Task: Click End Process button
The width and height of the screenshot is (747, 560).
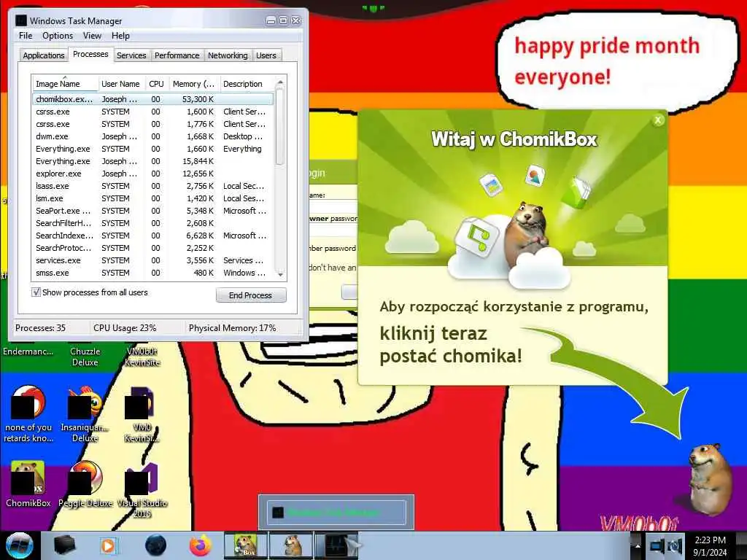Action: point(251,295)
